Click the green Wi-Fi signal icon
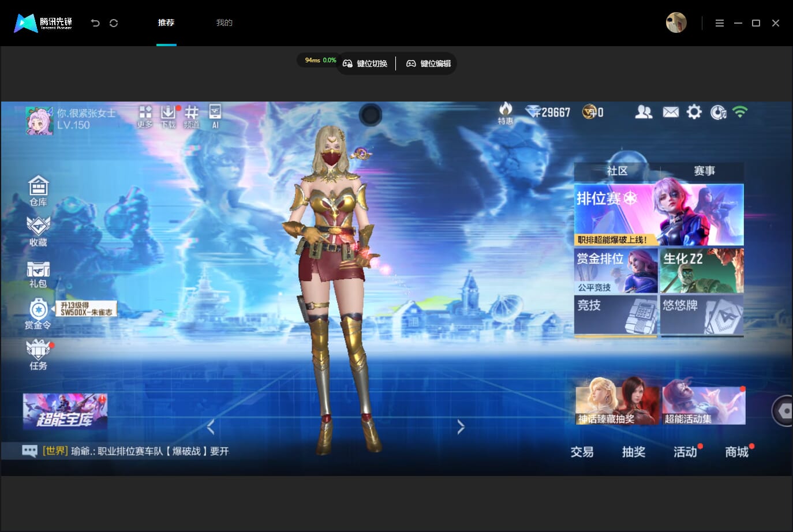793x532 pixels. click(x=740, y=112)
